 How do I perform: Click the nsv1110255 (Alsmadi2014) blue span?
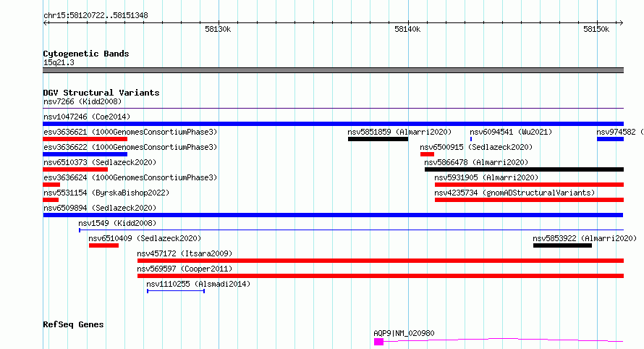click(x=176, y=291)
